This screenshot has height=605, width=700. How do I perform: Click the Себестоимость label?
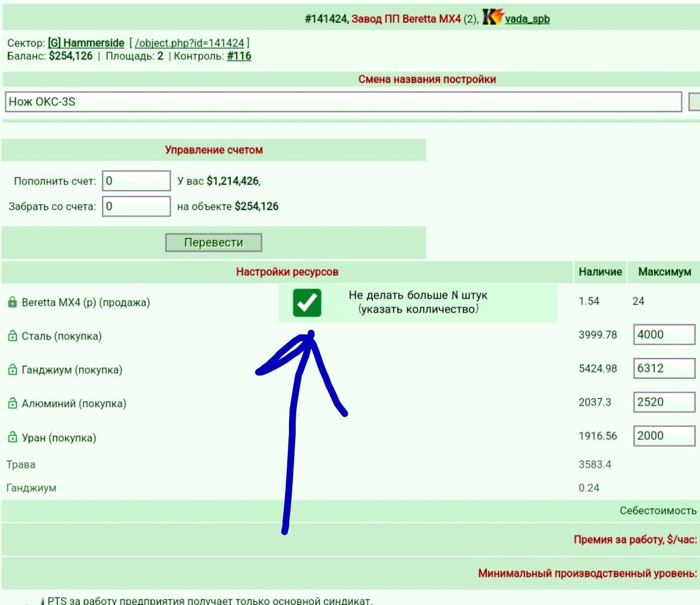[658, 511]
